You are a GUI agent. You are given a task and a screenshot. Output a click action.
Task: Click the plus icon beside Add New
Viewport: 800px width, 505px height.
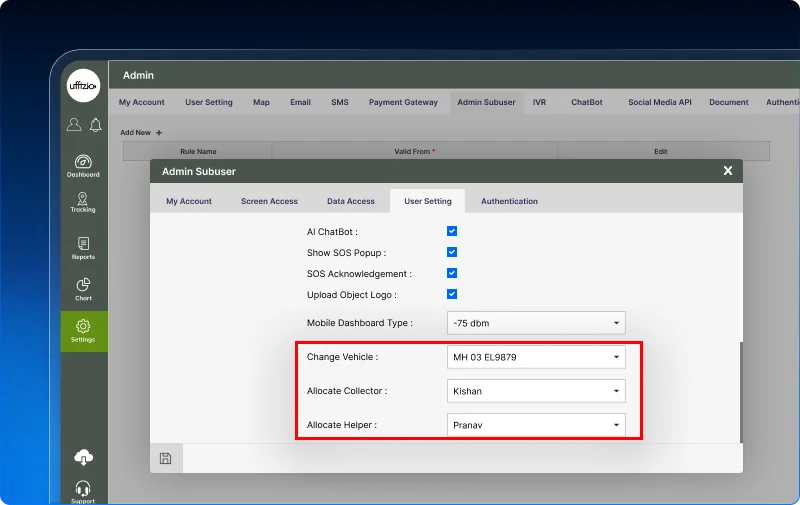(x=159, y=133)
